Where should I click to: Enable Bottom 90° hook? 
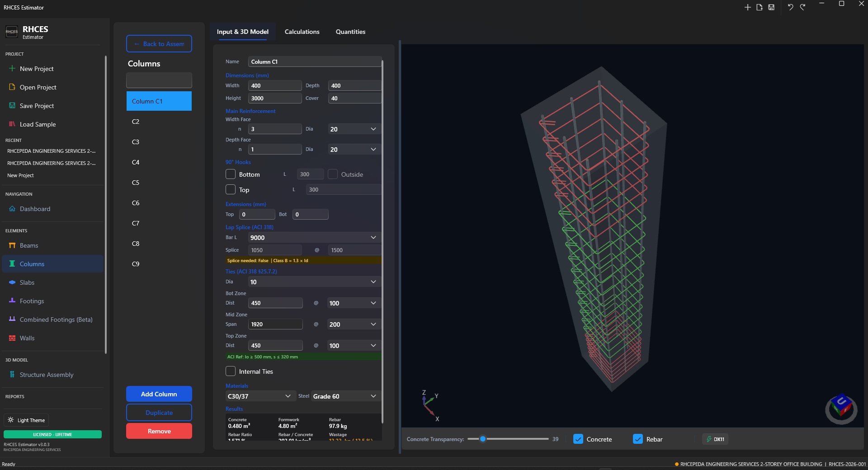click(231, 174)
